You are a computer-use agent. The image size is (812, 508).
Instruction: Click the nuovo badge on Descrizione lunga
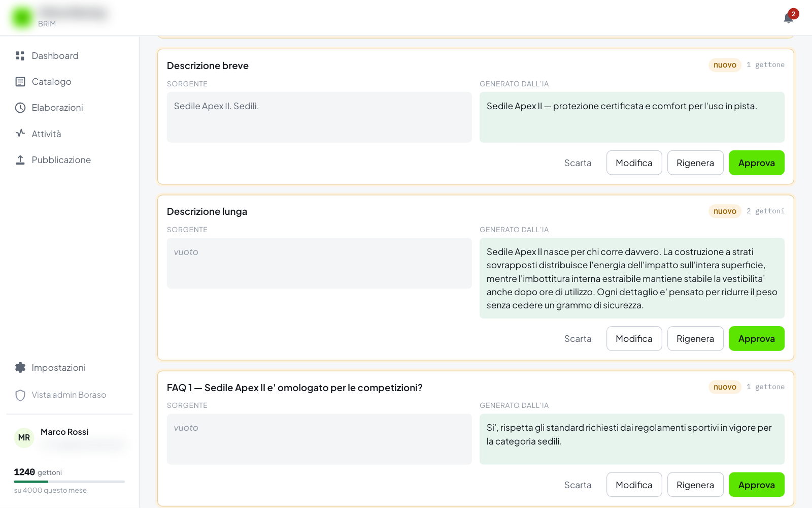(725, 211)
